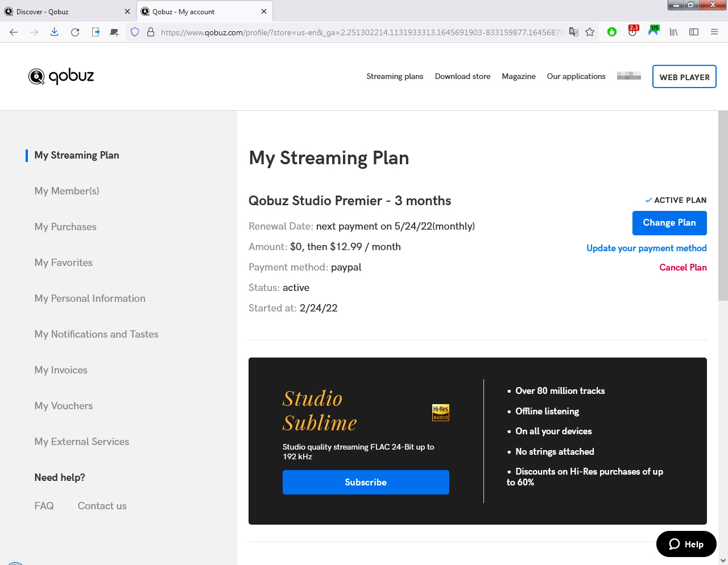Open the extension with US badge
This screenshot has width=728, height=565.
point(653,31)
